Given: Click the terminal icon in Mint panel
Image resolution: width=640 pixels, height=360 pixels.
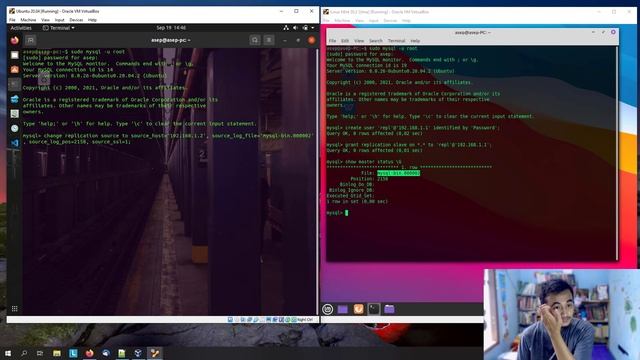Looking at the screenshot, I should [374, 309].
